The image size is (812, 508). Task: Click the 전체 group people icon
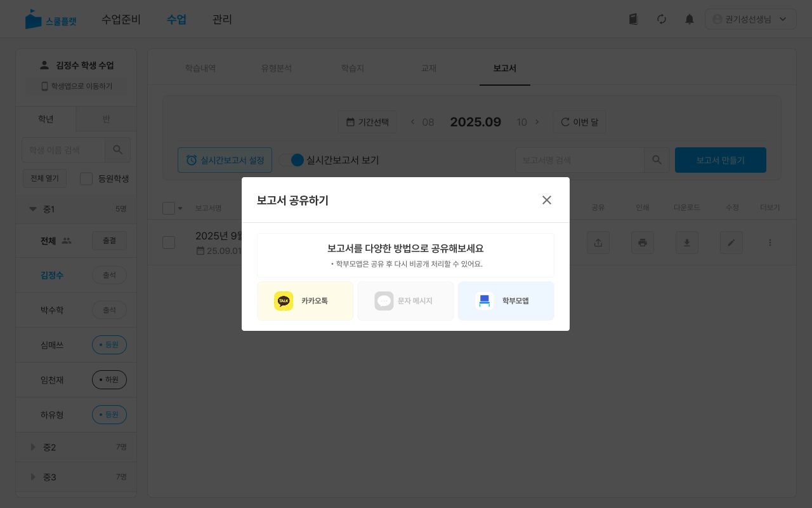(67, 241)
